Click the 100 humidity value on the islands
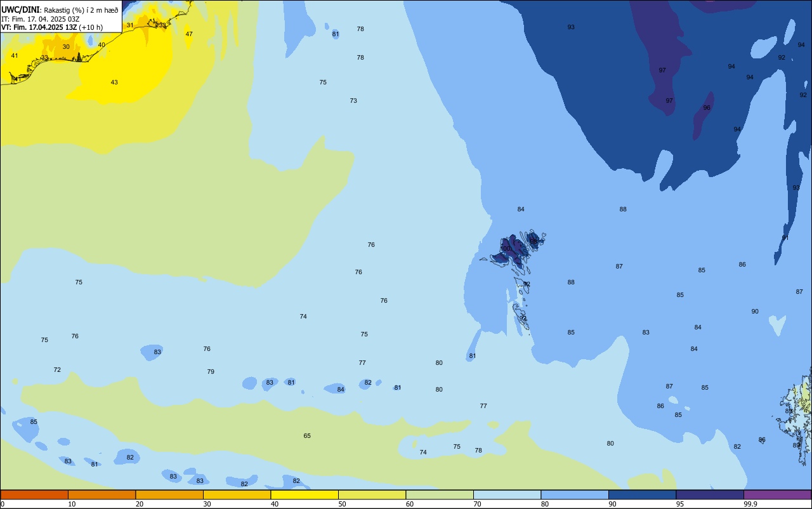This screenshot has width=812, height=509. (x=505, y=249)
